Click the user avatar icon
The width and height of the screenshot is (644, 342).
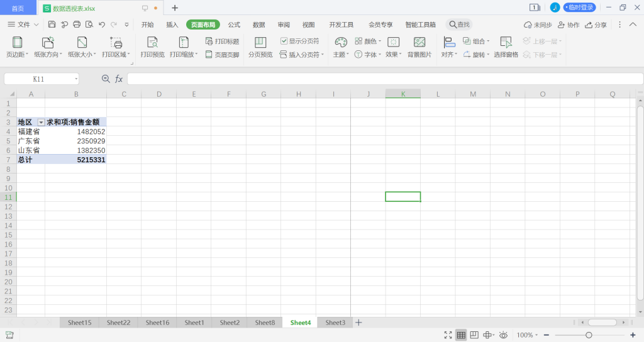point(555,8)
